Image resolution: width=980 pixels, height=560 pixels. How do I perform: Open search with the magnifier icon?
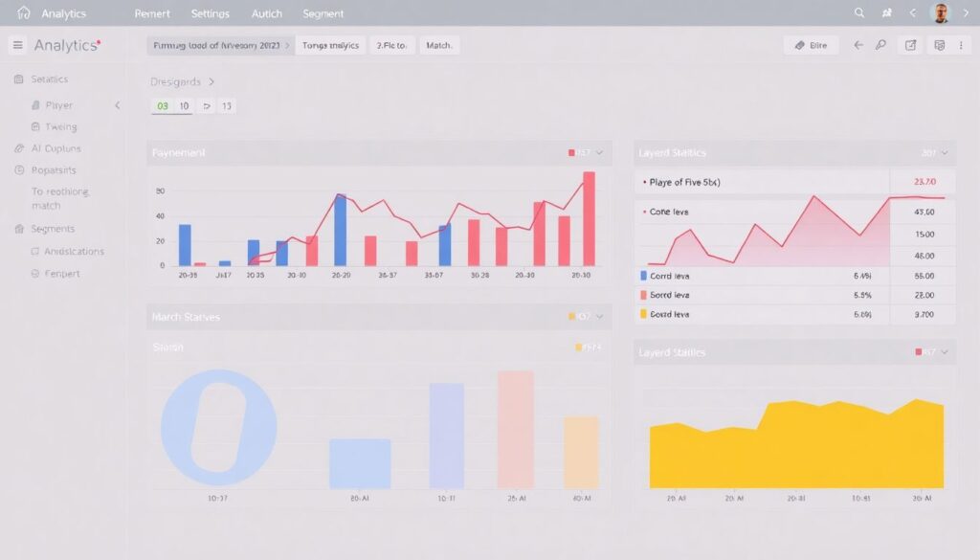[x=858, y=13]
